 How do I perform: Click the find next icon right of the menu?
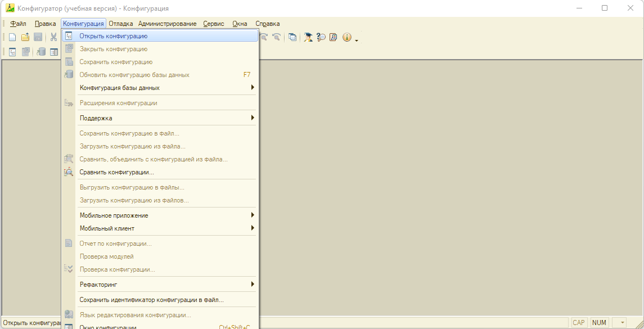tap(264, 37)
